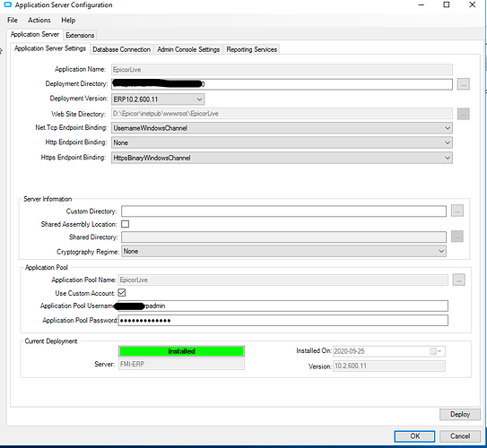Expand the Cryptography Regime dropdown

pyautogui.click(x=283, y=251)
